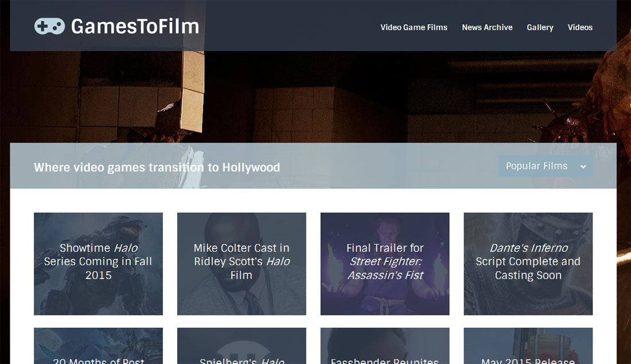Viewport: 631px width, 364px height.
Task: Open the 20 Months of Post card
Action: (x=98, y=346)
